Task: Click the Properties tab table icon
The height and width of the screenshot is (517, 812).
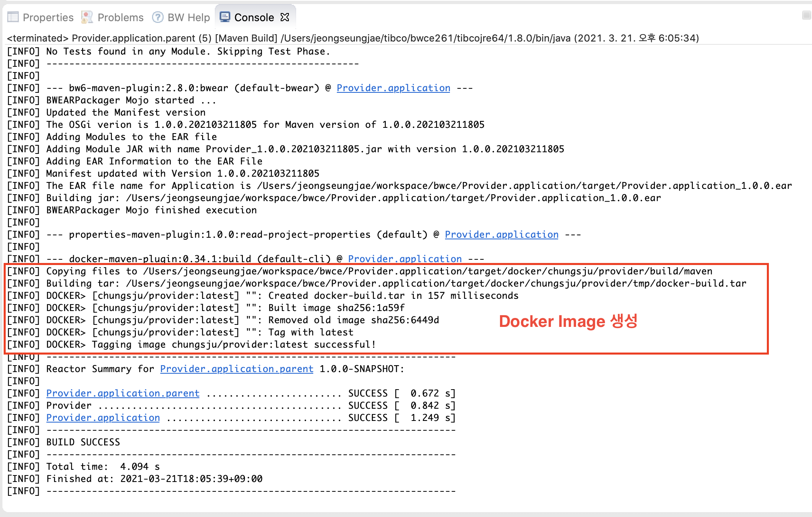Action: click(13, 17)
